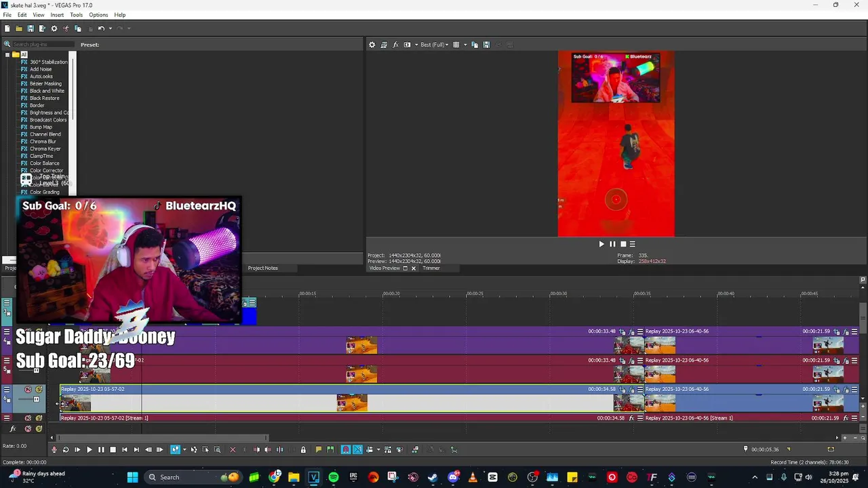Select the Video Preview tab
This screenshot has height=488, width=868.
(384, 268)
